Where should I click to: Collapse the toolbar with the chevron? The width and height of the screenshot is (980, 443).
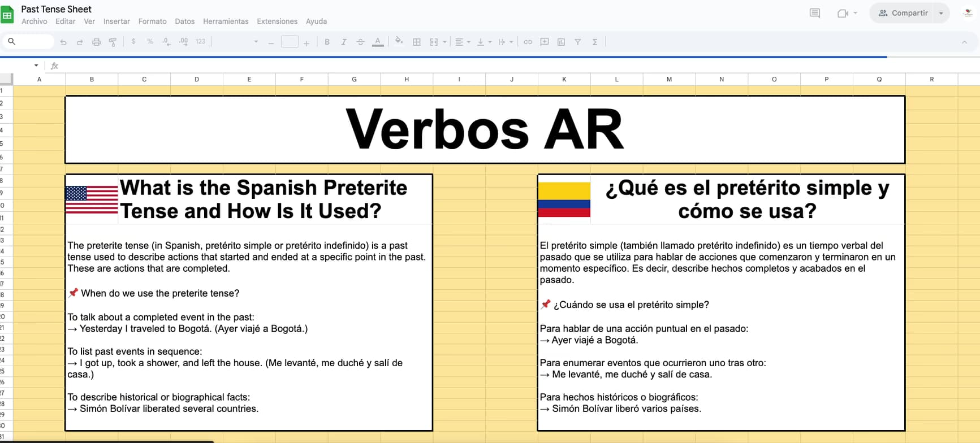coord(964,42)
